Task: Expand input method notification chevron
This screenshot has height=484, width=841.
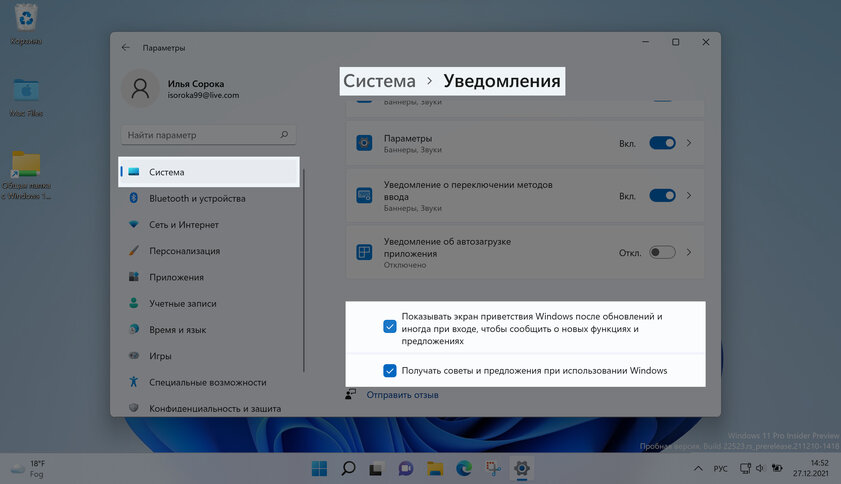Action: 689,195
